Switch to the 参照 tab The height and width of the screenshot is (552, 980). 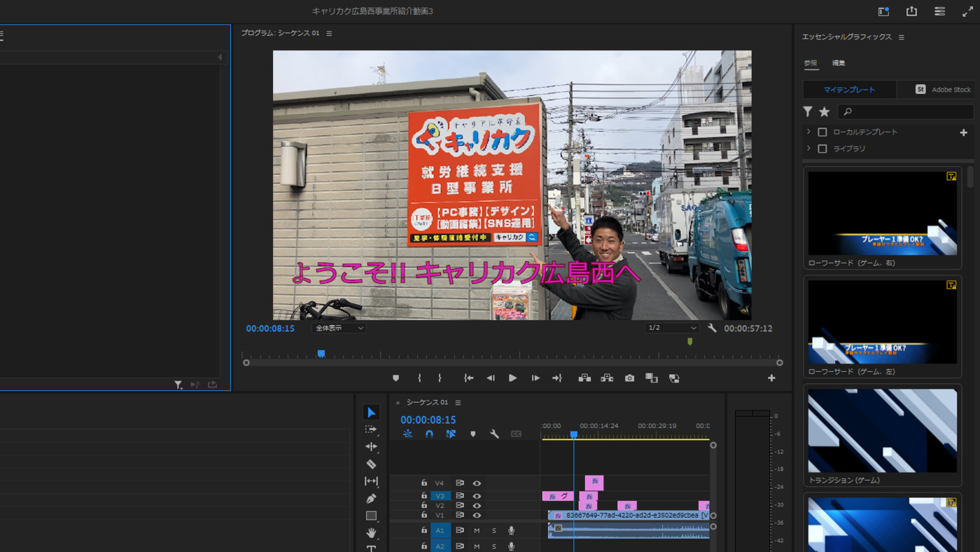(x=811, y=63)
